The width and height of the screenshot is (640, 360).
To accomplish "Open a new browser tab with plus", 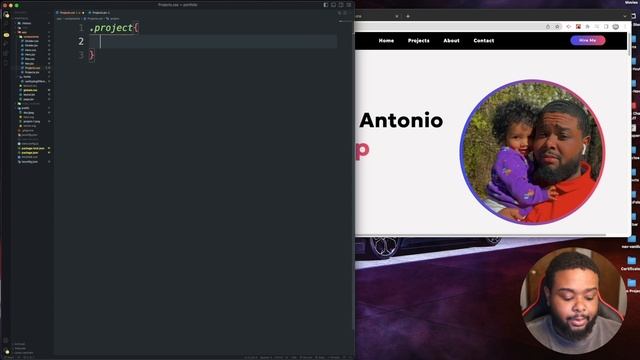I will pyautogui.click(x=408, y=16).
